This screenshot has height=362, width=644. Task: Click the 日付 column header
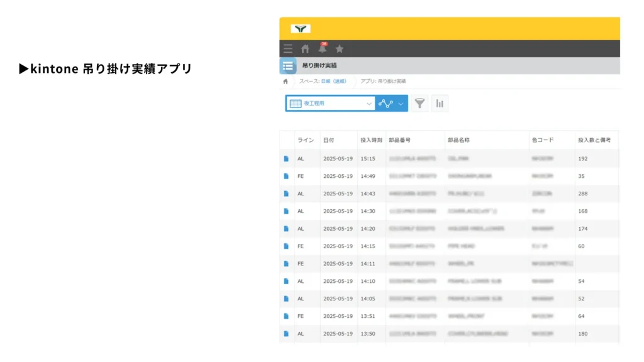pyautogui.click(x=329, y=140)
